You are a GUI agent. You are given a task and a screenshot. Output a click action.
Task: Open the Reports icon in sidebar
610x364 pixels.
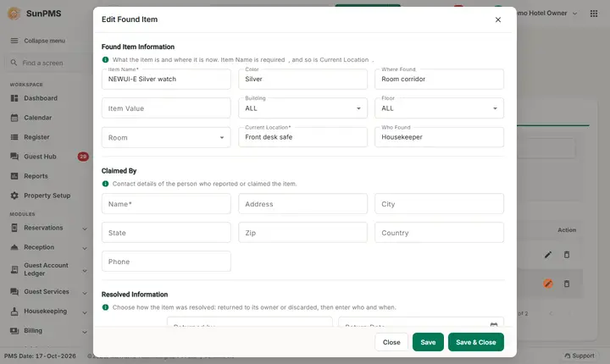coord(14,176)
